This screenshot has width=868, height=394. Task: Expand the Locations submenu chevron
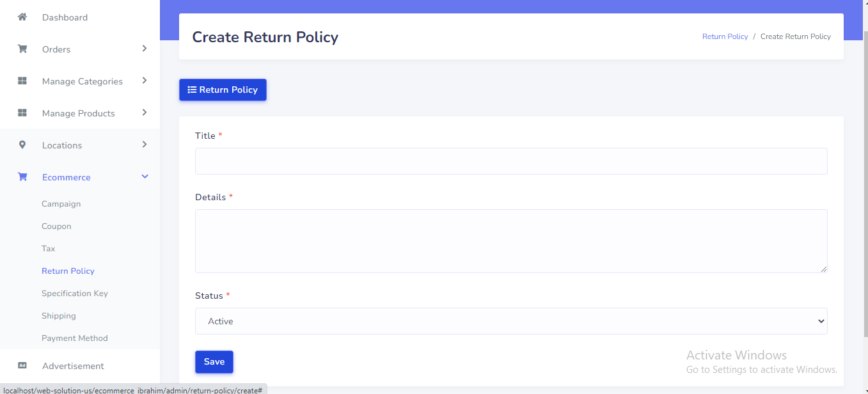coord(145,145)
